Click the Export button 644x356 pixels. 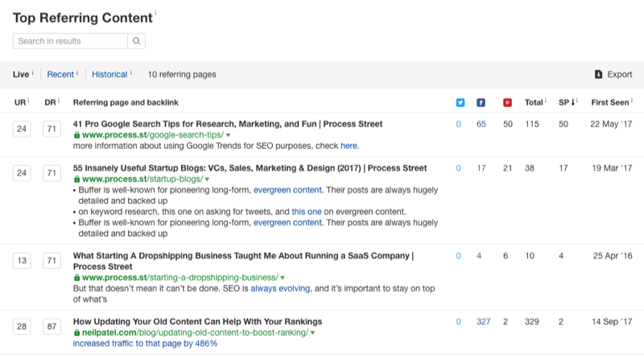[x=613, y=74]
